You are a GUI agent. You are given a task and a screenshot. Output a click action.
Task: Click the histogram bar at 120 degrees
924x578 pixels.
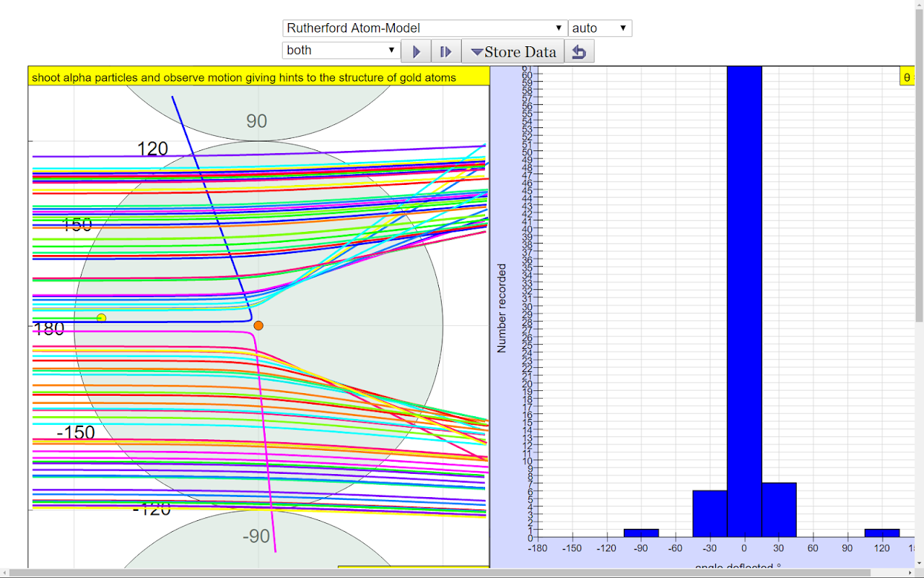(882, 533)
